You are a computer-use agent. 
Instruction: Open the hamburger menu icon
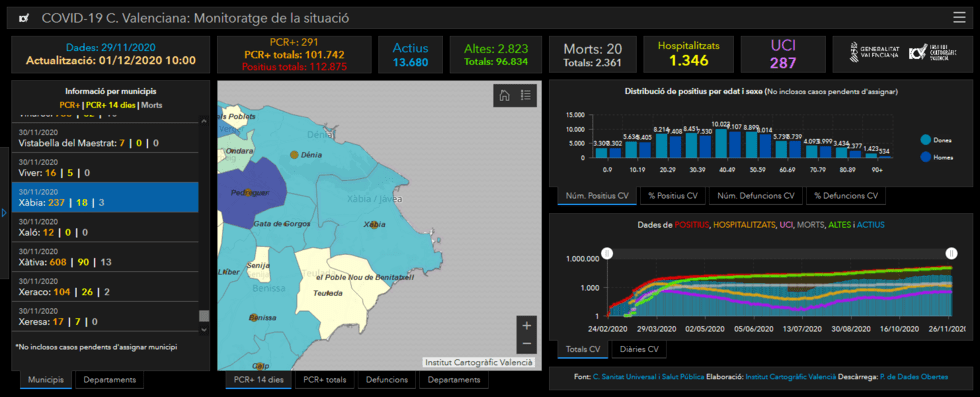959,18
